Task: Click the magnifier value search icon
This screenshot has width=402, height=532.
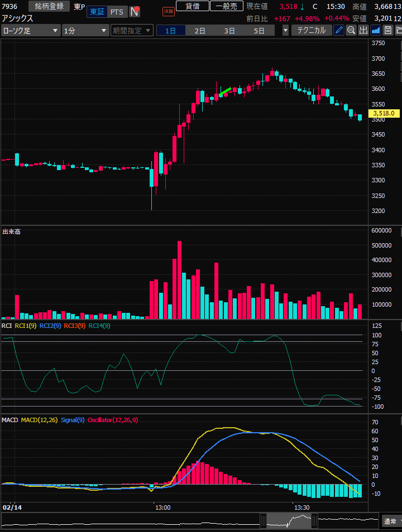Action: click(x=351, y=31)
